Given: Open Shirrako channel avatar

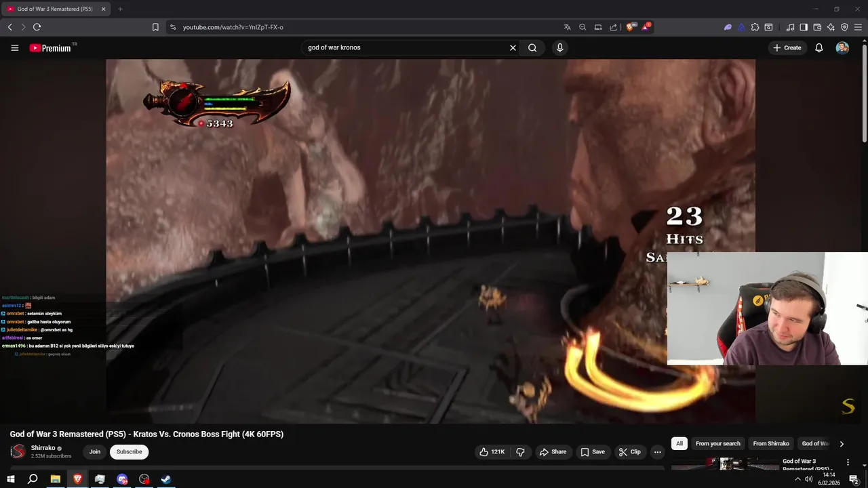Looking at the screenshot, I should [18, 451].
